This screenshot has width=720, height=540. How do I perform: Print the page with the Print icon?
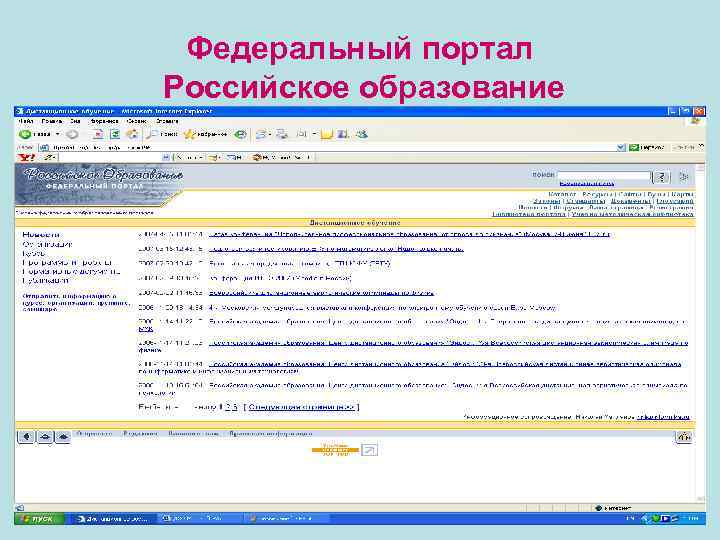pos(281,134)
